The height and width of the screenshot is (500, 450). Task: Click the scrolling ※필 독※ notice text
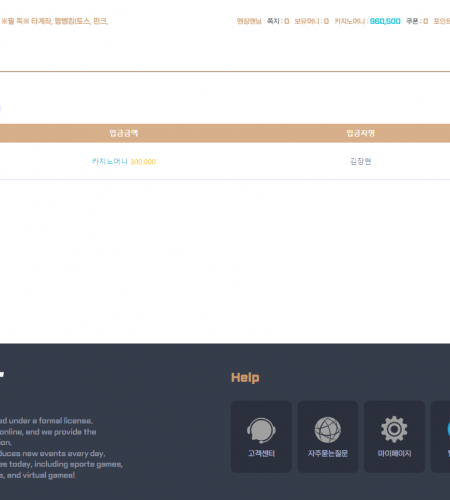coord(55,21)
